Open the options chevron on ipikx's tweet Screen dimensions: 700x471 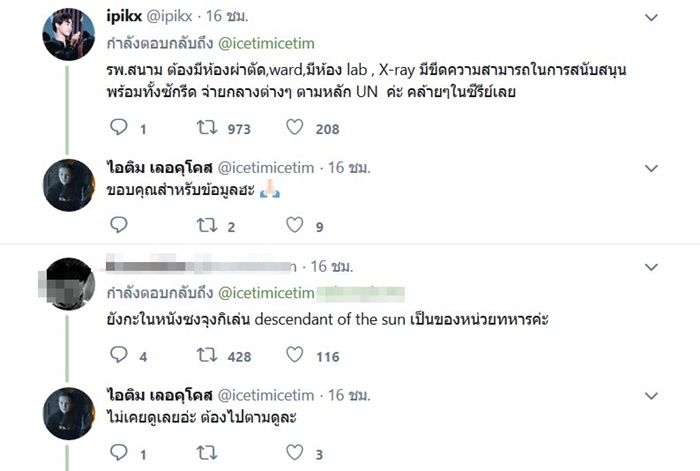[652, 18]
